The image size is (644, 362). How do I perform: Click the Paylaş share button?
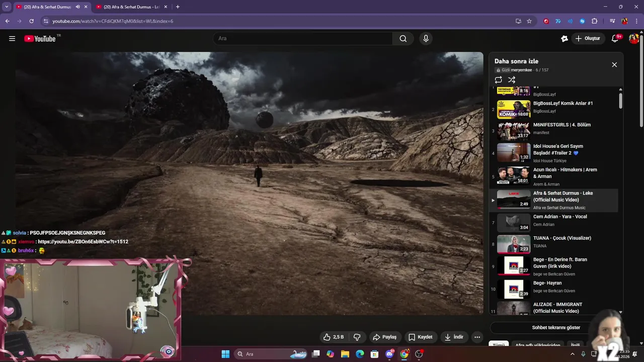pyautogui.click(x=384, y=337)
